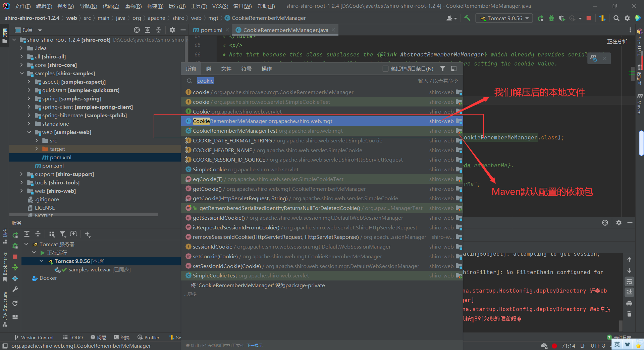This screenshot has width=644, height=350.
Task: Open the 文件(F) menu
Action: (23, 6)
